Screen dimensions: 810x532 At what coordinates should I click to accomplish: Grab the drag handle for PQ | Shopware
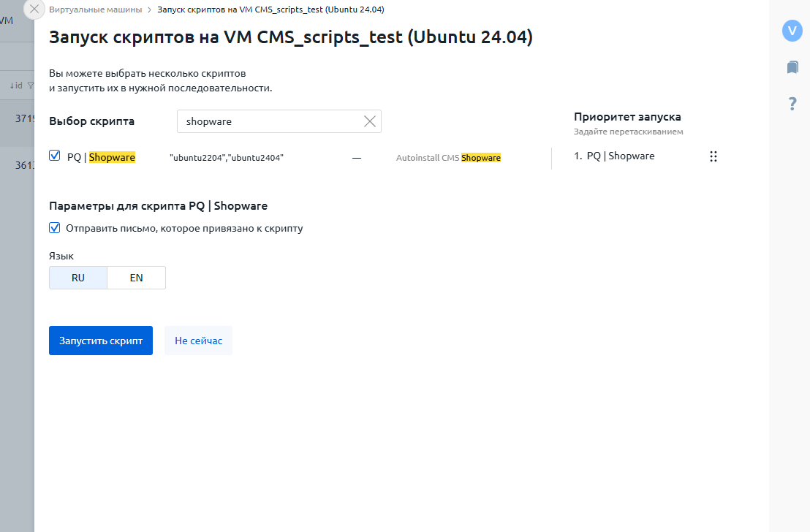714,156
